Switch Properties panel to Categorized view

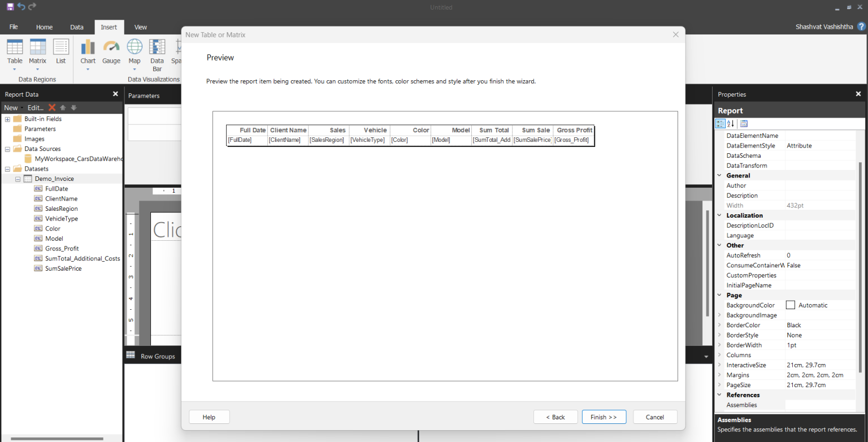[719, 123]
